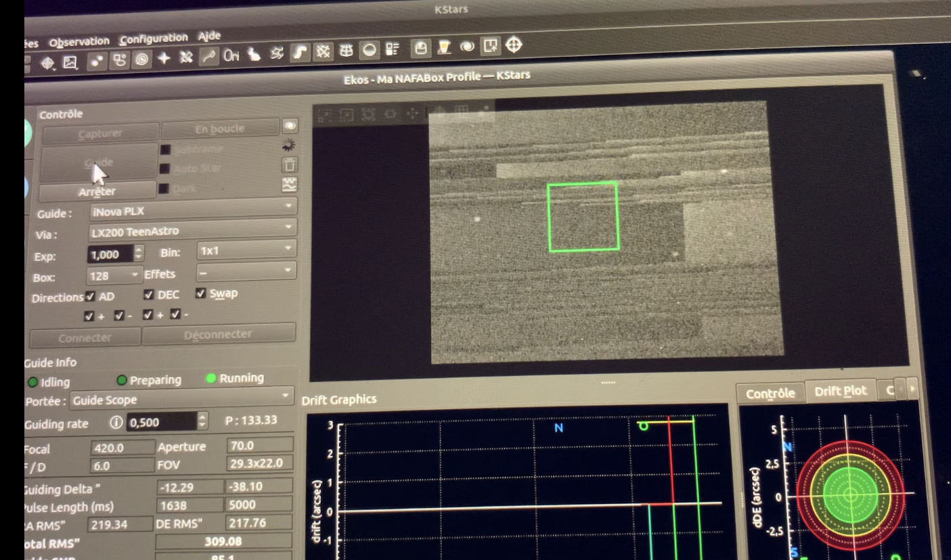Click the Aperture field showing 70.0
Viewport: 951px width, 560px height.
[x=260, y=444]
